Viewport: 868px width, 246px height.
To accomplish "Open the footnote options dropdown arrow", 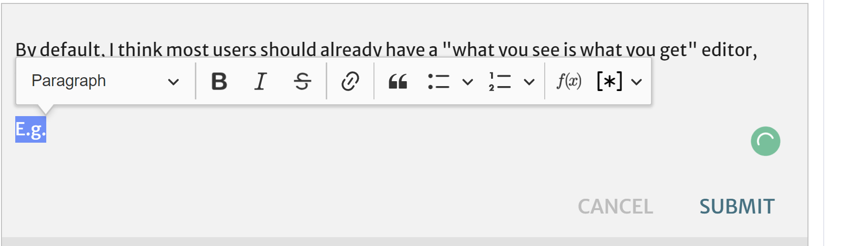I will 636,82.
